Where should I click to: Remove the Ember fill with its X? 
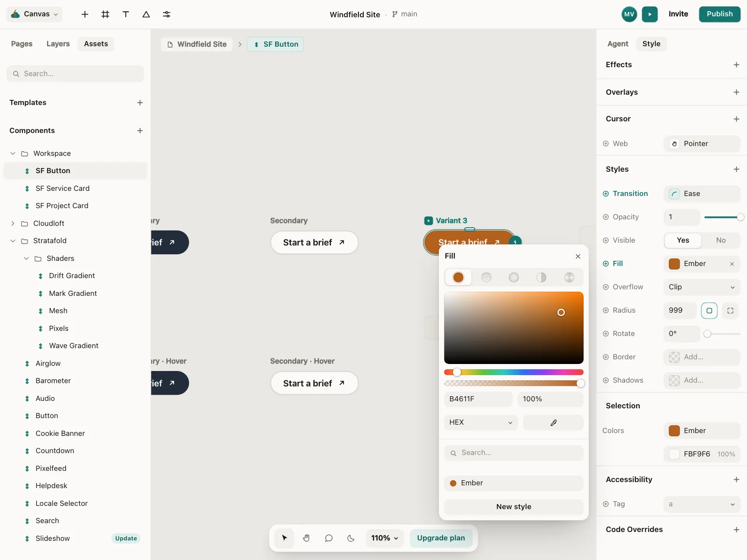click(x=732, y=264)
